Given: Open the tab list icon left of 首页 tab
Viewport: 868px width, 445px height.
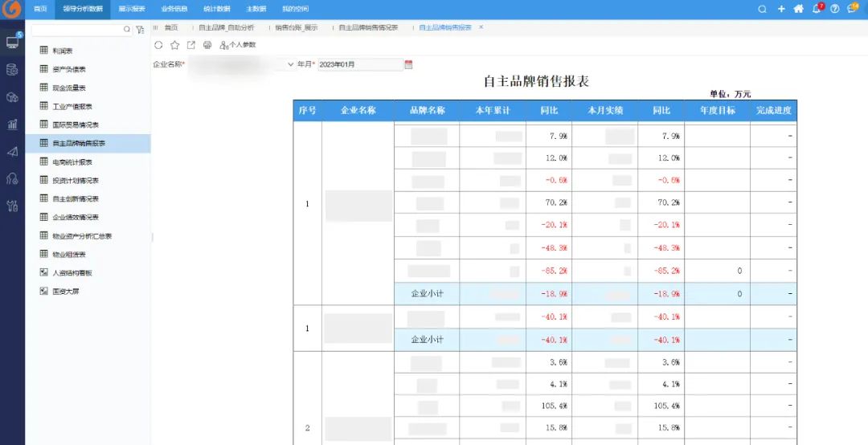Looking at the screenshot, I should pyautogui.click(x=156, y=27).
